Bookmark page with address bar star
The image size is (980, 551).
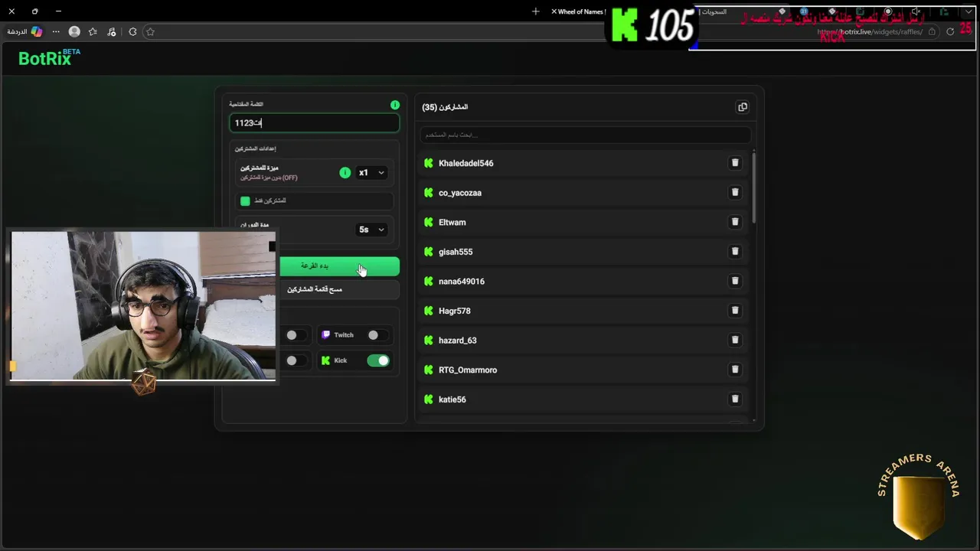(150, 31)
